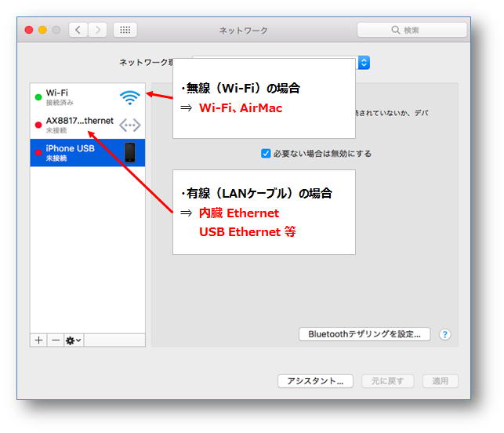The width and height of the screenshot is (504, 433).
Task: Focus the 検索 search field
Action: point(412,30)
